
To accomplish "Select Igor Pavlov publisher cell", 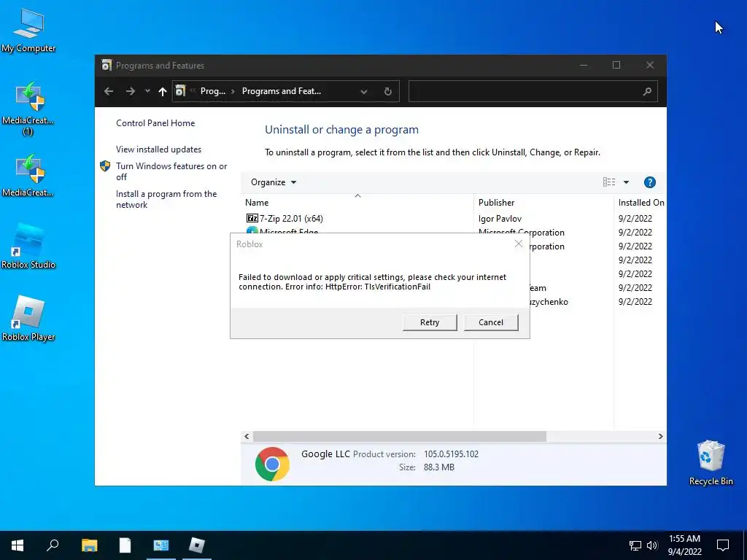I will pos(500,219).
